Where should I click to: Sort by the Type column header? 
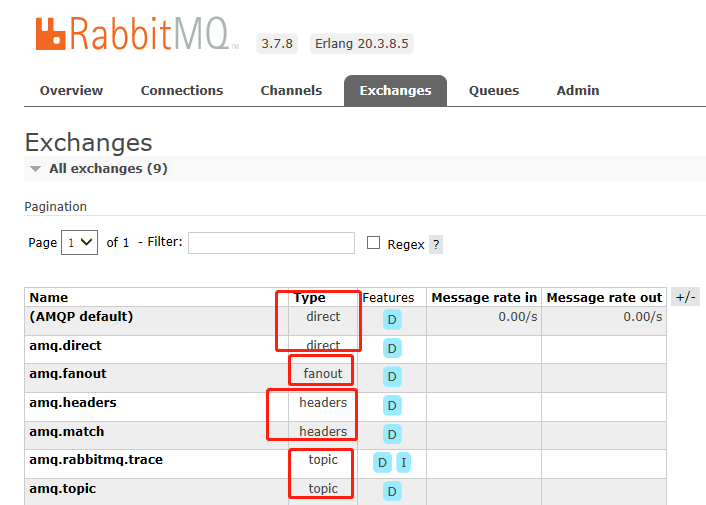tap(309, 298)
